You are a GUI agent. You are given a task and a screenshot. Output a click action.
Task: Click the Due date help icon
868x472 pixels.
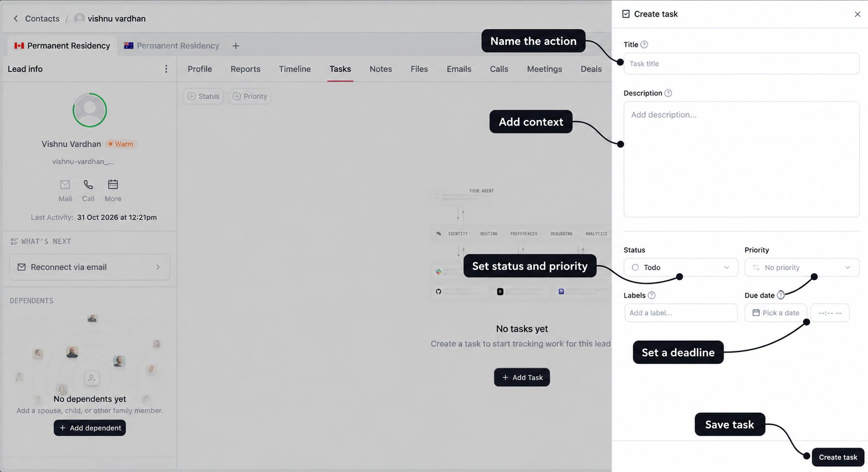[780, 295]
